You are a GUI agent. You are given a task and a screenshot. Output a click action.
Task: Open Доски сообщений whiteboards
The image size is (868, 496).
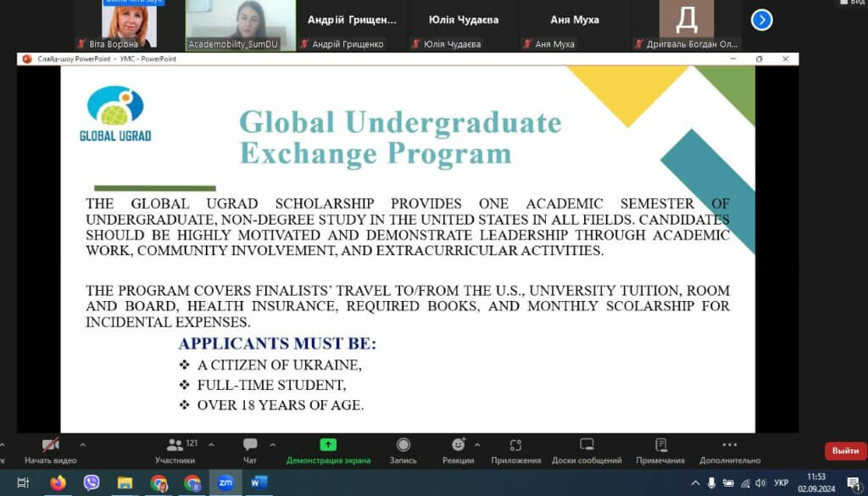coord(587,450)
